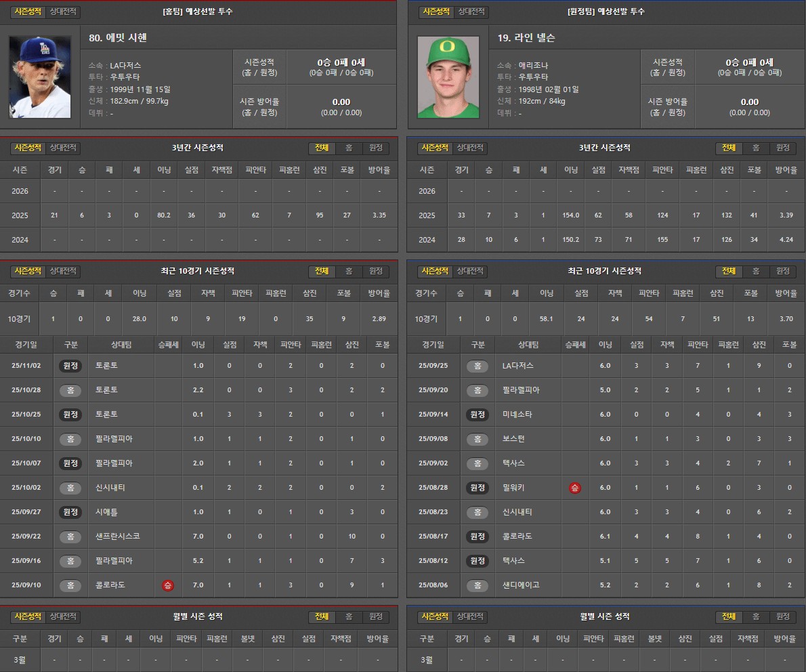Screen dimensions: 806x672
Task: Select the 원정 badge in the 미네소타 row
Action: coord(478,415)
